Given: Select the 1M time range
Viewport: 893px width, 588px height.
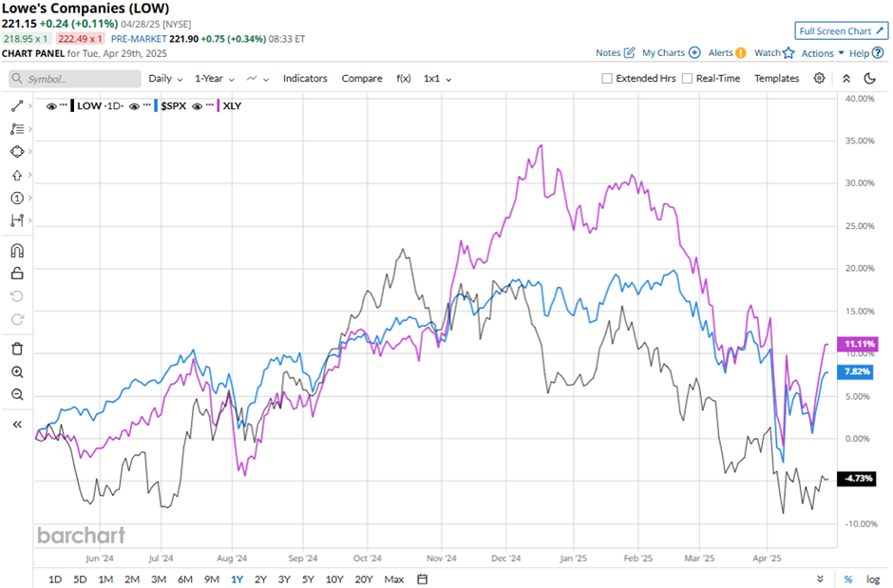Looking at the screenshot, I should (x=105, y=579).
